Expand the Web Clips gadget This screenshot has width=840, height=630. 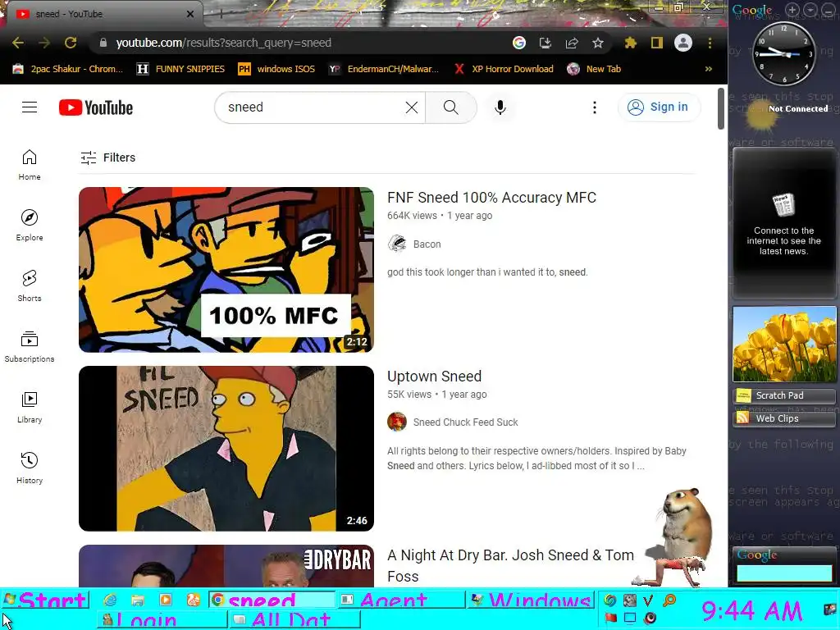pyautogui.click(x=783, y=418)
